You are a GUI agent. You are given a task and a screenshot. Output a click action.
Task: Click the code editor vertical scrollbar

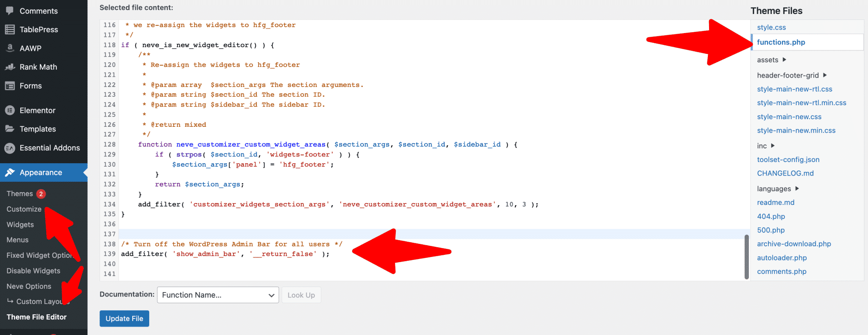pos(746,257)
